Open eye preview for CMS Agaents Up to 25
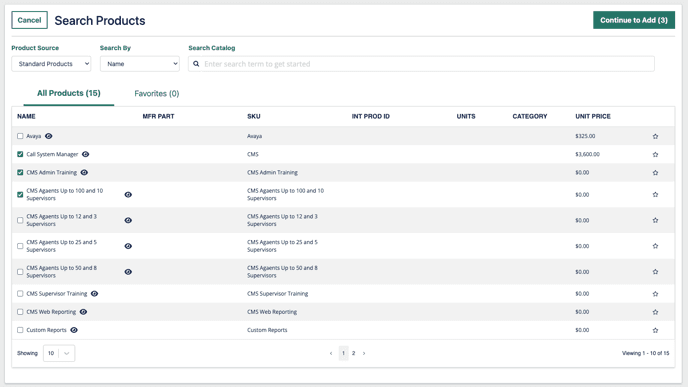Viewport: 688px width, 387px height. (x=128, y=246)
